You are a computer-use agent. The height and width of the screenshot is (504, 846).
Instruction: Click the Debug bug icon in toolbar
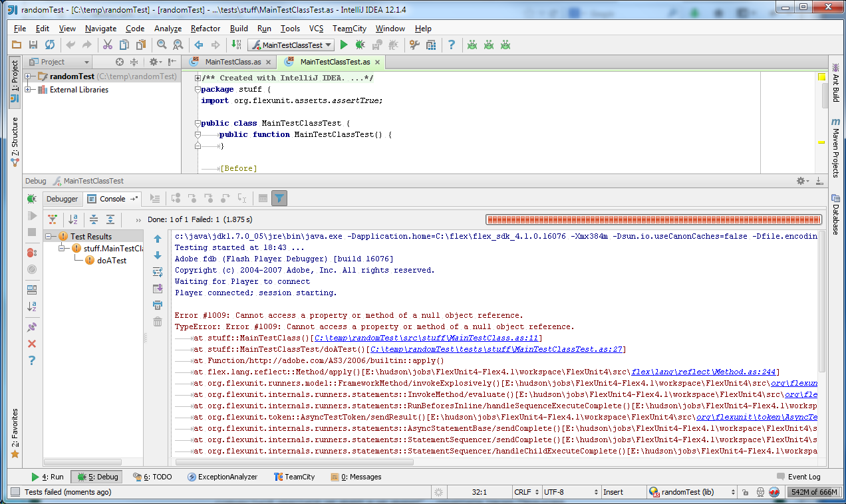click(x=360, y=45)
